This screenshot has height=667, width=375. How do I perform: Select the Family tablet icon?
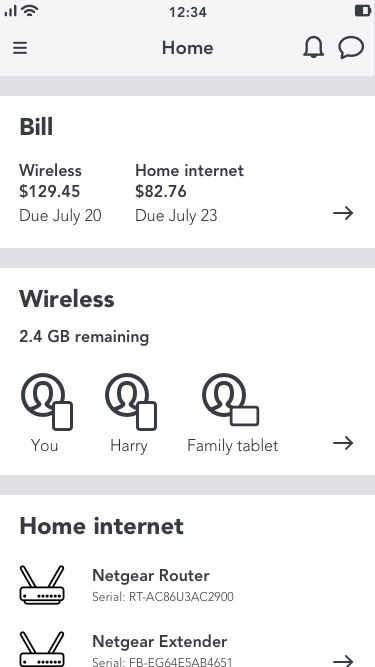pyautogui.click(x=230, y=399)
